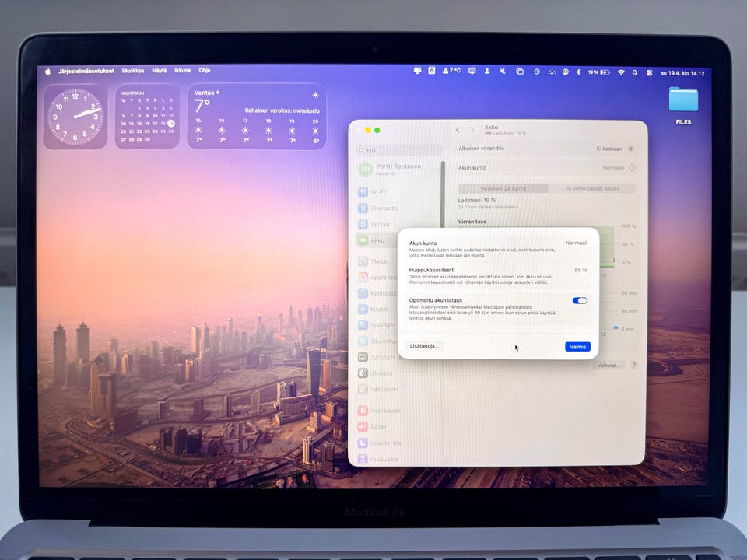This screenshot has width=747, height=560.
Task: Click the 19 % battery status in the menu bar
Action: [598, 72]
